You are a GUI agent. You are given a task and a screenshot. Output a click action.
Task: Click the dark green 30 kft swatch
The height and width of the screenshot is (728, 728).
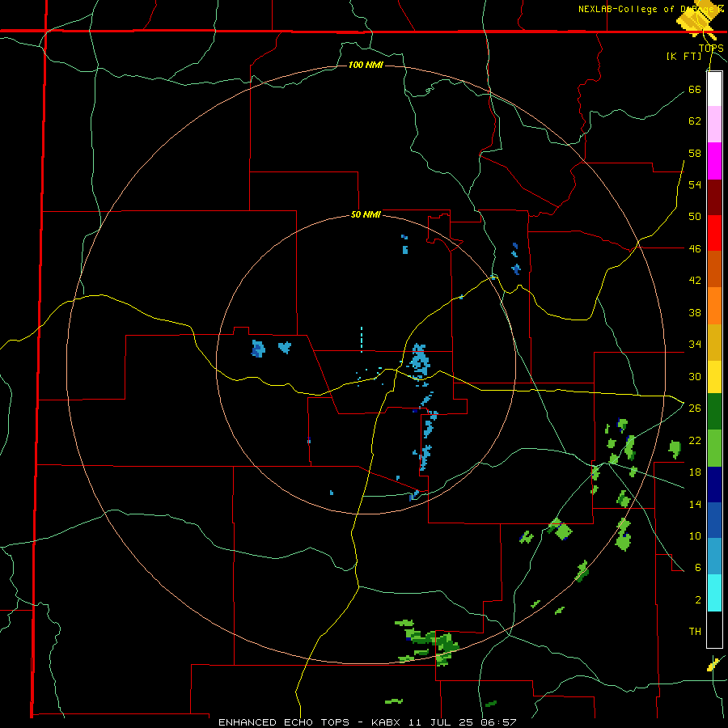click(714, 411)
